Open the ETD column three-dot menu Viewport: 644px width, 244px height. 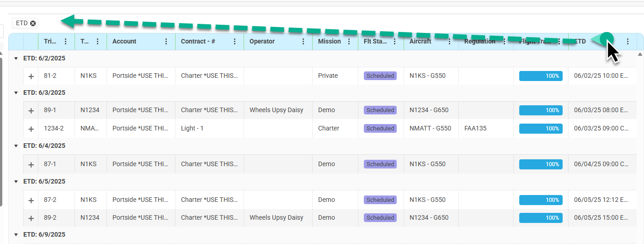point(628,41)
